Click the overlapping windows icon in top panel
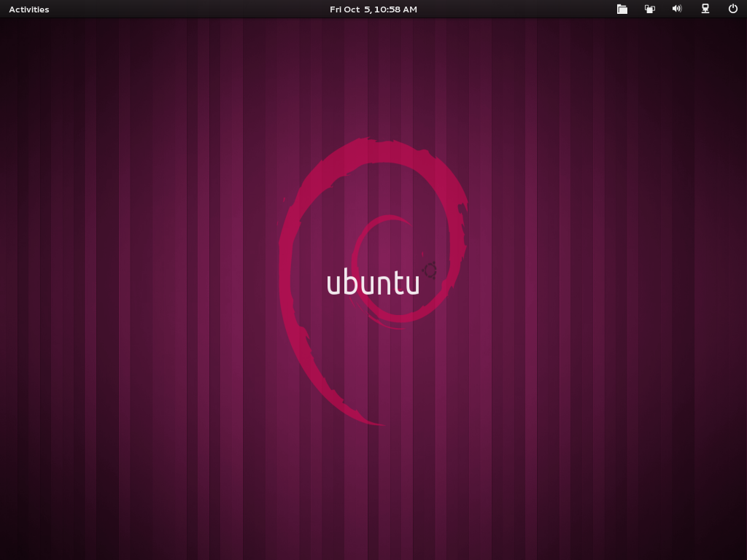The image size is (747, 560). point(650,9)
